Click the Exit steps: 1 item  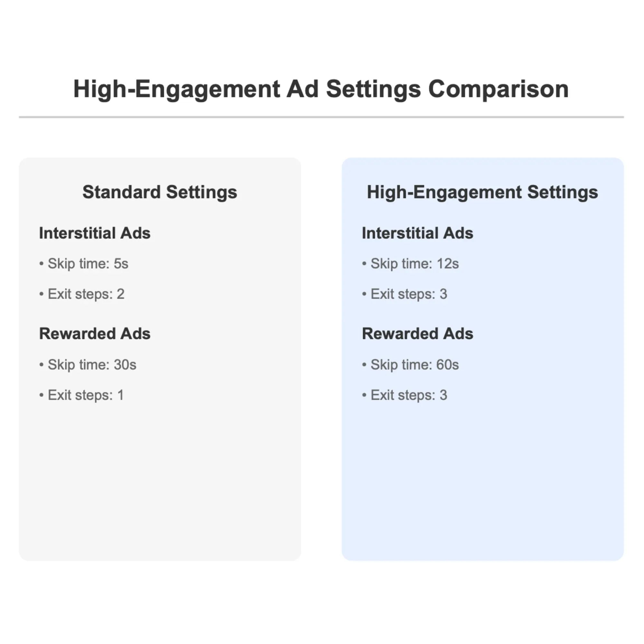(81, 395)
